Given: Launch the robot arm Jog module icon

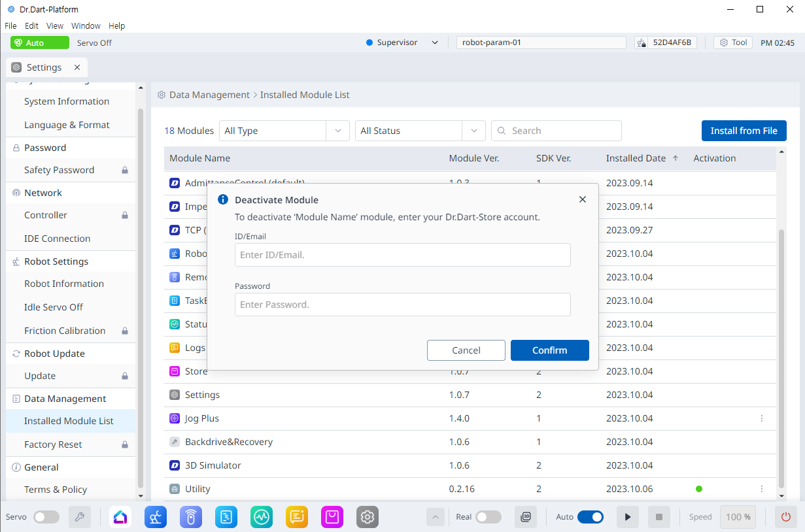Looking at the screenshot, I should (x=156, y=517).
